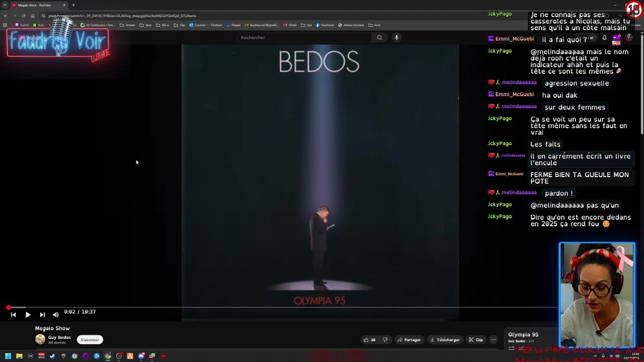Reload the current page

coord(23,16)
